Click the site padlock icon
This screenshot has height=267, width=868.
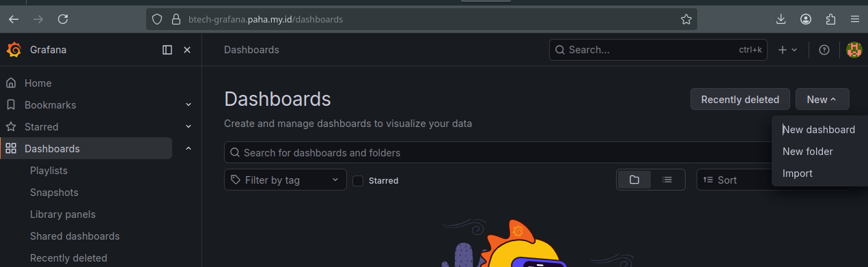[x=176, y=19]
